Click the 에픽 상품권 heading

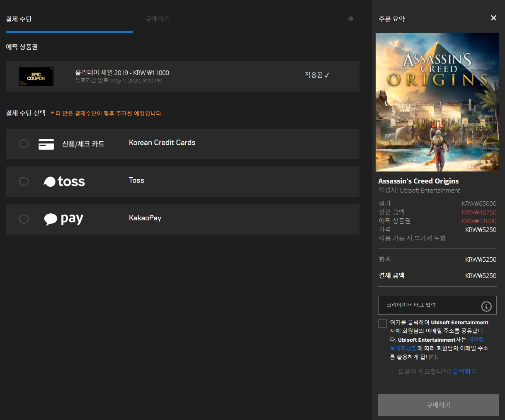[x=22, y=47]
